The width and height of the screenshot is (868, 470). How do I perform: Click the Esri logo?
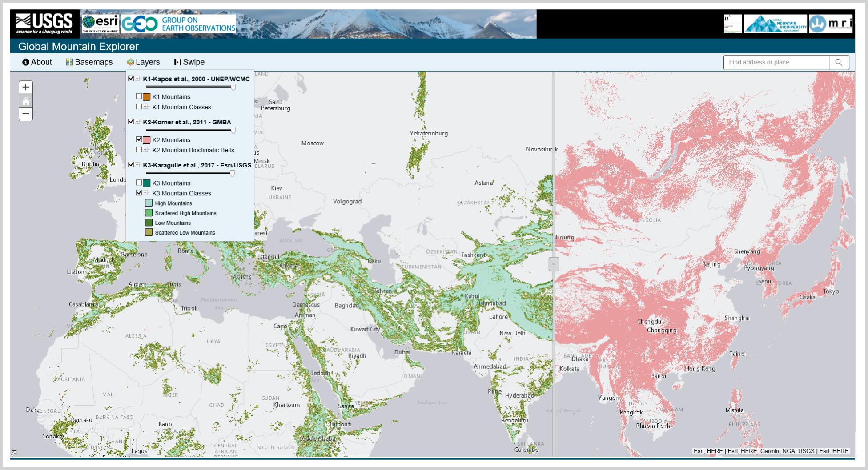[100, 24]
